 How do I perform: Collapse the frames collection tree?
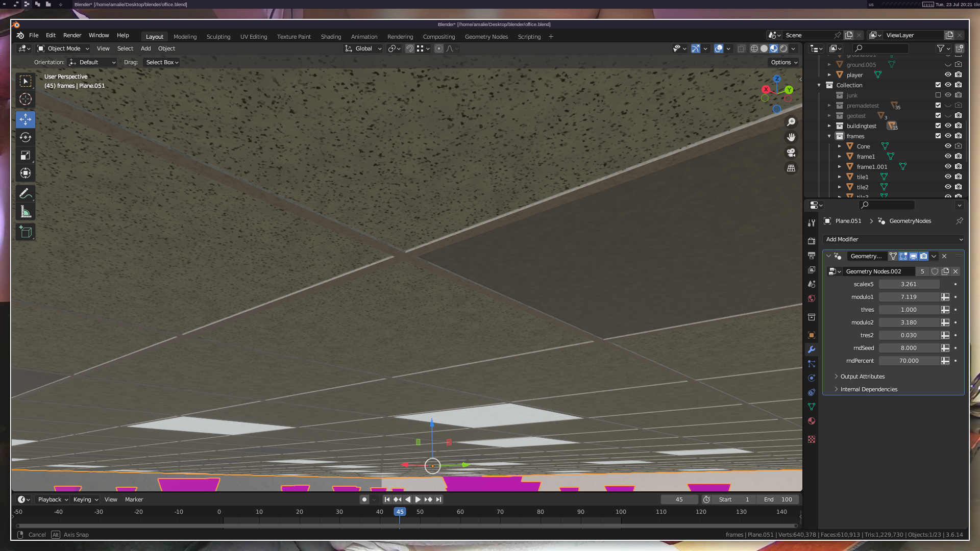pos(829,136)
